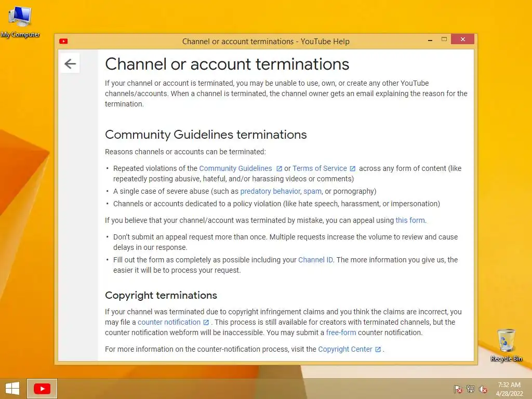The image size is (532, 399).
Task: Minimize the YouTube Help window
Action: tap(430, 40)
